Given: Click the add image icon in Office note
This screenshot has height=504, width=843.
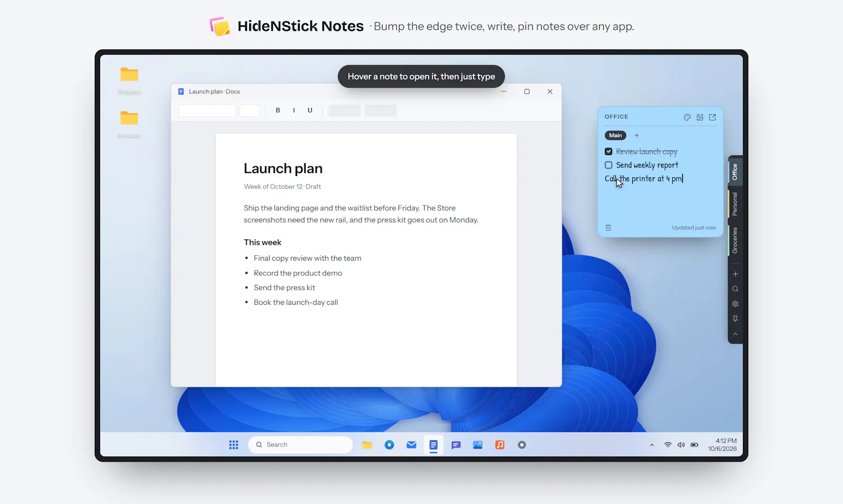Looking at the screenshot, I should [700, 117].
